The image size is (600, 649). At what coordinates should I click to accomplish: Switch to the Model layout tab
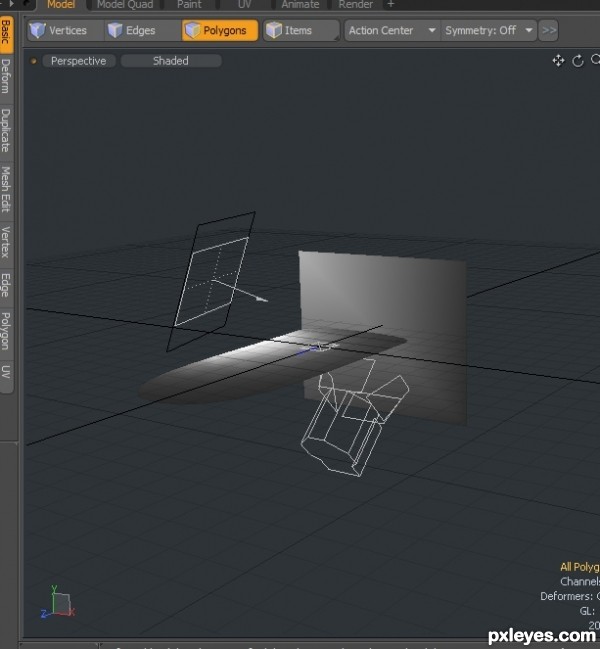click(61, 5)
